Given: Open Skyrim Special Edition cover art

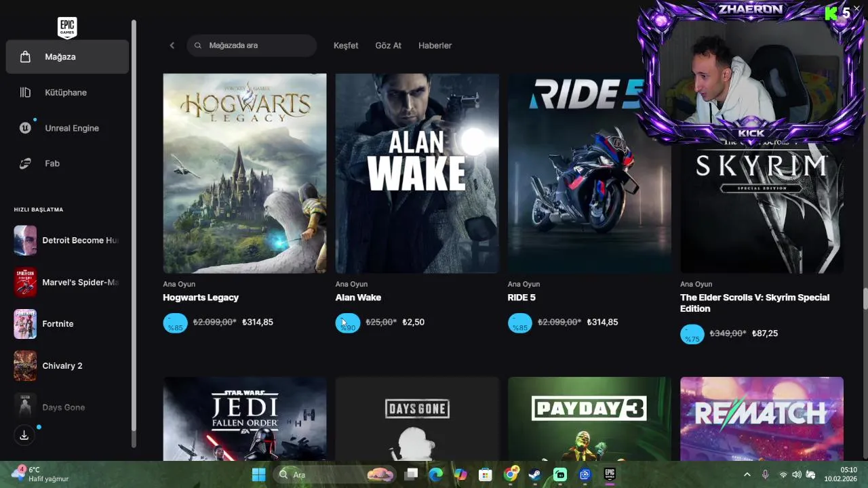Looking at the screenshot, I should tap(762, 207).
